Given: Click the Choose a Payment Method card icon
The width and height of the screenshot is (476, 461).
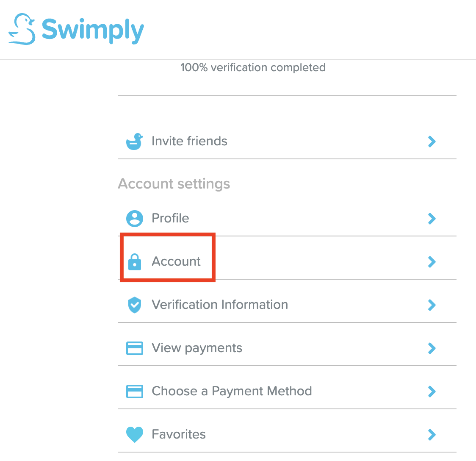Looking at the screenshot, I should tap(135, 392).
